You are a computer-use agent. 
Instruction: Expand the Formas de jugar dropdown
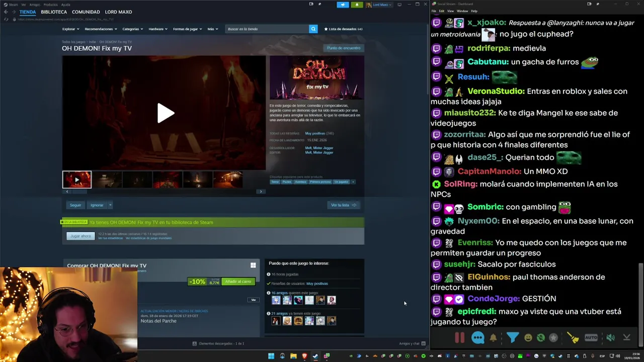(188, 29)
